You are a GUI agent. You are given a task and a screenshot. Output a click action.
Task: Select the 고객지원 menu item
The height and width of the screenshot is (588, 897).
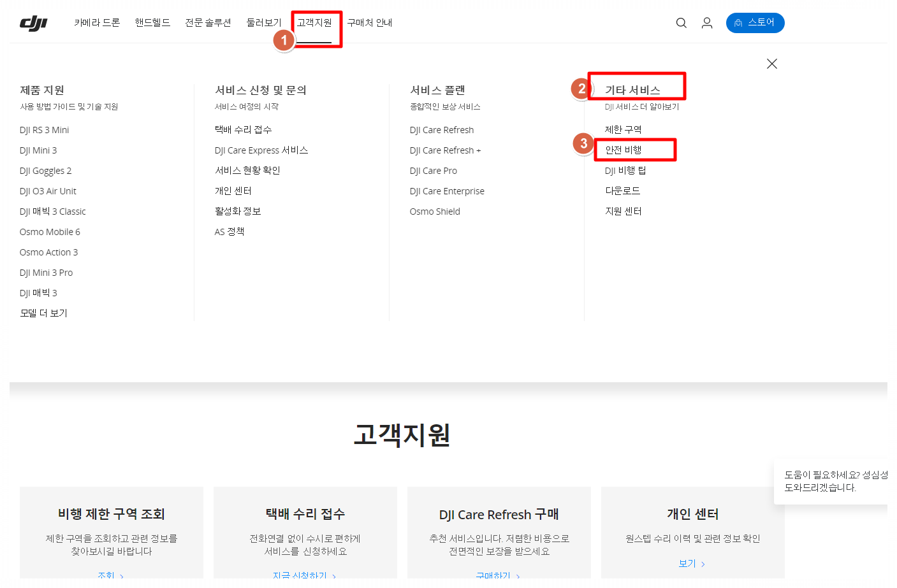[314, 23]
